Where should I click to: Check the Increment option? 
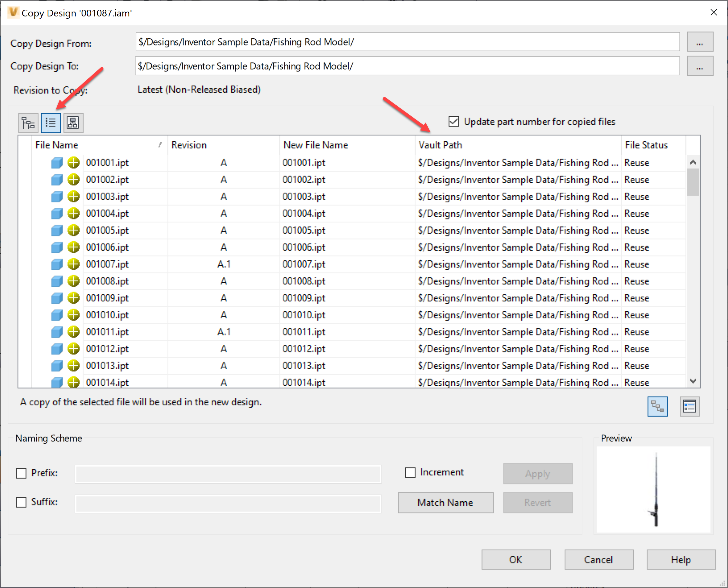(410, 473)
